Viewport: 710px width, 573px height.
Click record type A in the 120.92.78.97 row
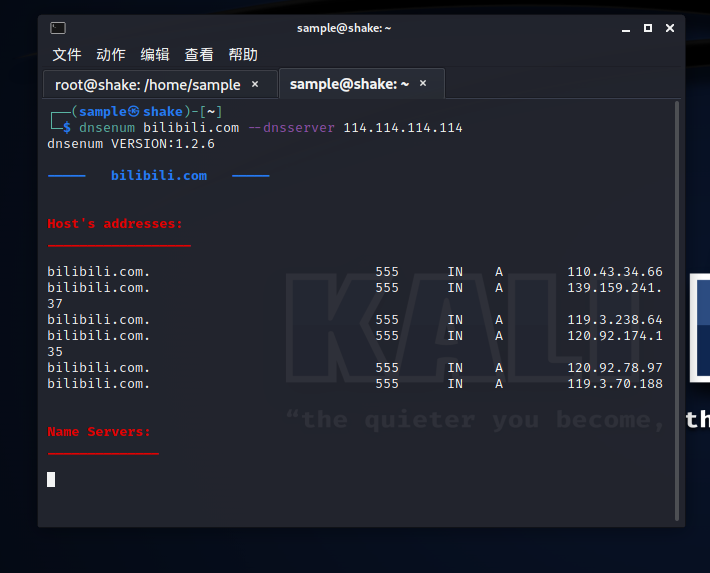coord(499,368)
